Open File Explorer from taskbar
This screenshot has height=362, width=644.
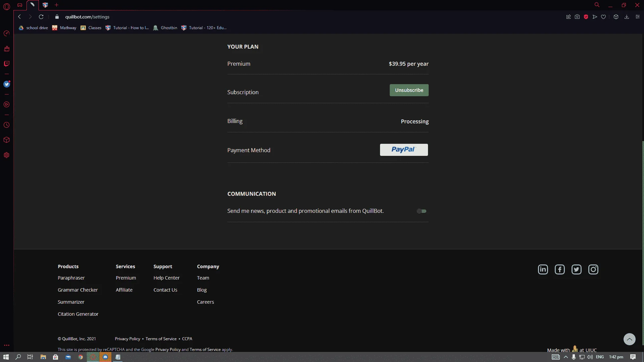point(43,357)
